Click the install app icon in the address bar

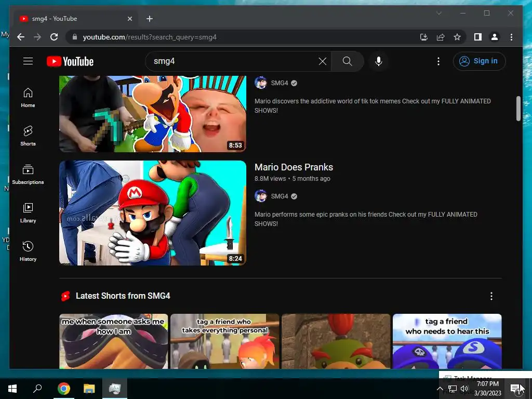tap(424, 37)
